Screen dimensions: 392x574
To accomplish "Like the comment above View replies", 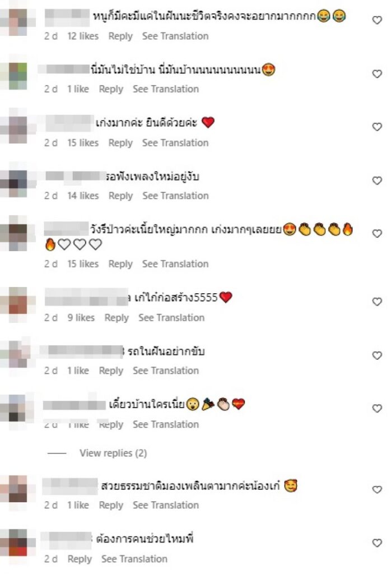I will (377, 409).
